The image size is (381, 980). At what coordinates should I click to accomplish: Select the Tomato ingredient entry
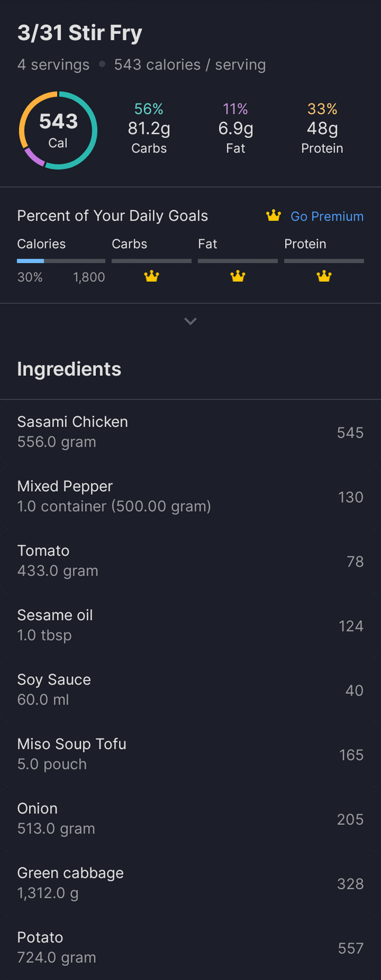click(x=190, y=561)
